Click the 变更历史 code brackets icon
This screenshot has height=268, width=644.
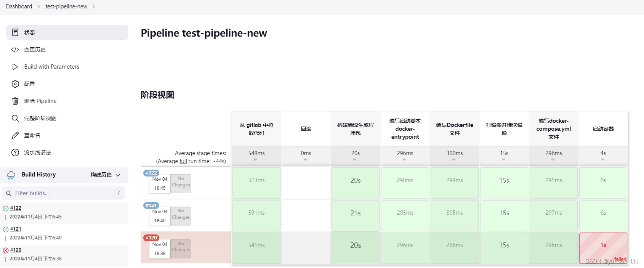[15, 50]
